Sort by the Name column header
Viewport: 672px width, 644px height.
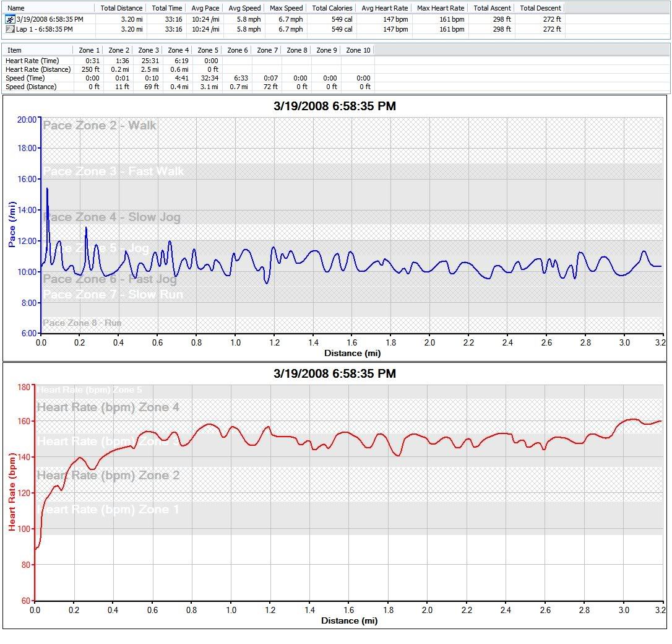(16, 8)
